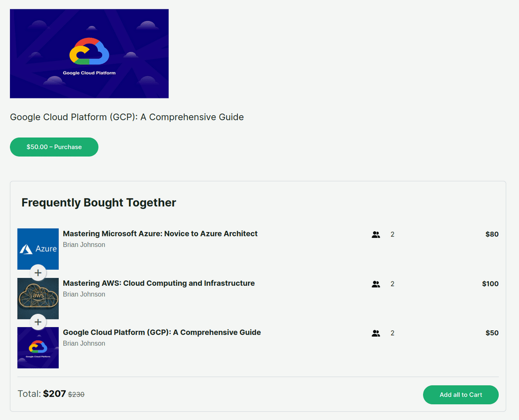
Task: Open Mastering AWS: Cloud Computing and Infrastructure
Action: pyautogui.click(x=159, y=284)
